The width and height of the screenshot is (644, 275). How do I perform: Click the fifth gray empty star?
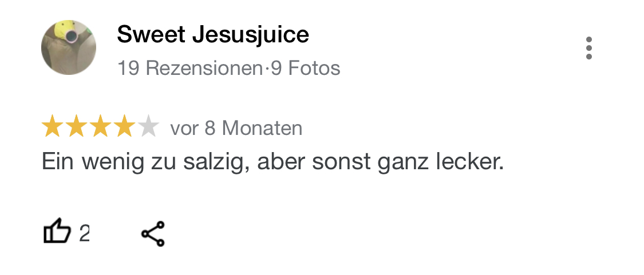148,127
